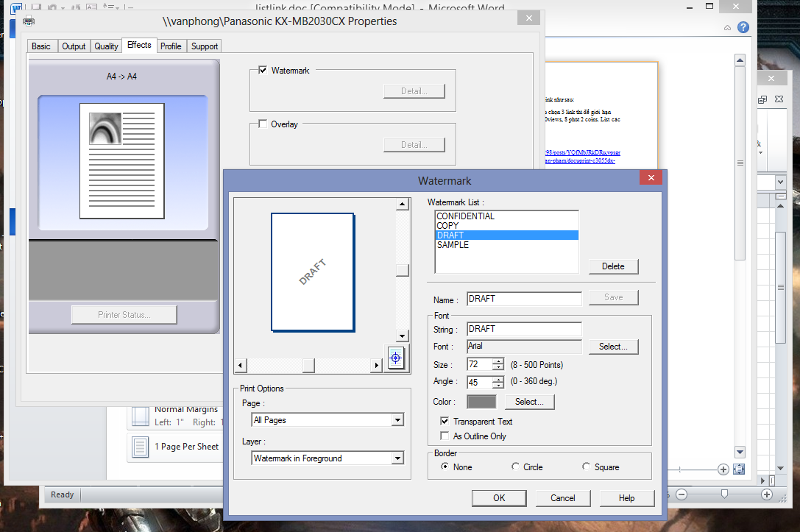Screen dimensions: 800x532
Task: Click the zoom to page icon in Word
Action: coord(739,469)
